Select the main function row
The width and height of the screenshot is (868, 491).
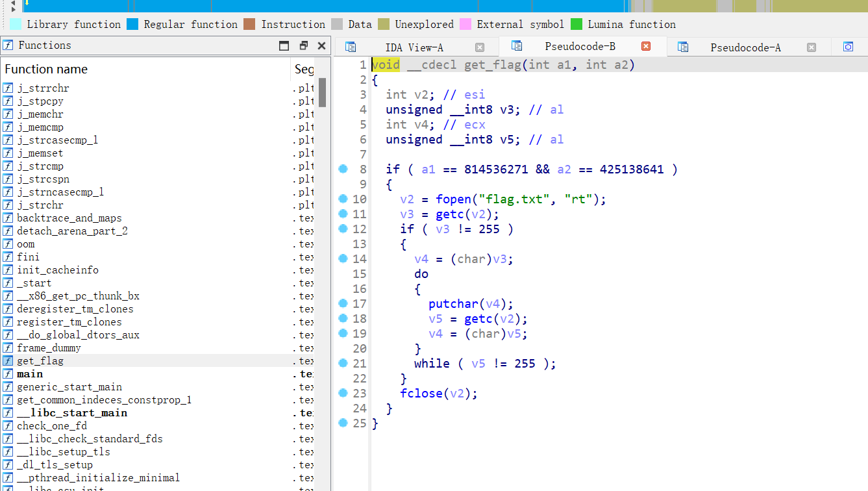(x=158, y=374)
